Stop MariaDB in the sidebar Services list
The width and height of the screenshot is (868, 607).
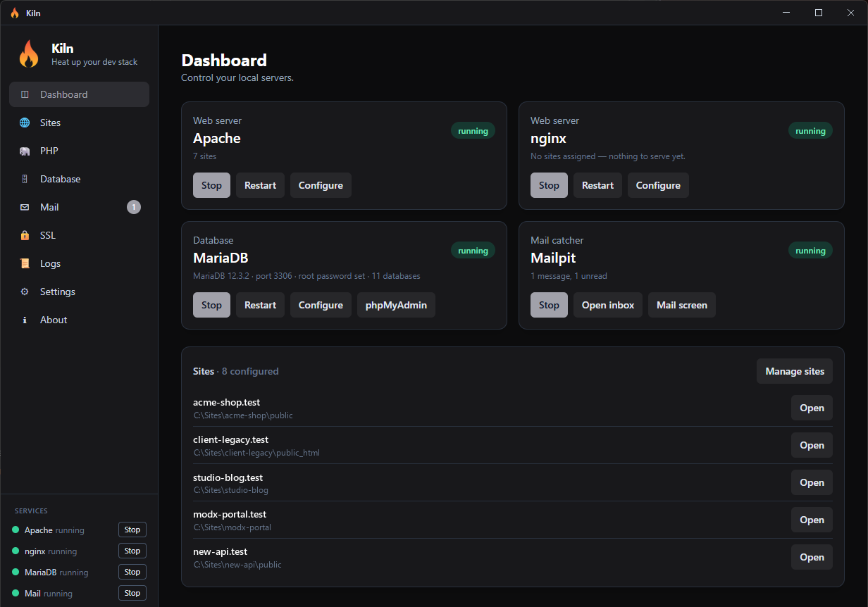click(132, 572)
